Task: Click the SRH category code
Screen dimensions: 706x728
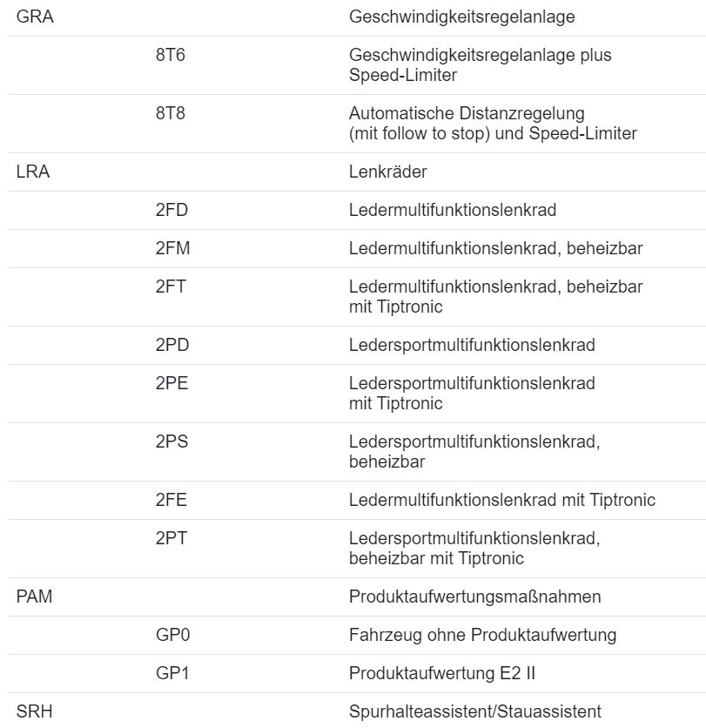Action: [35, 711]
